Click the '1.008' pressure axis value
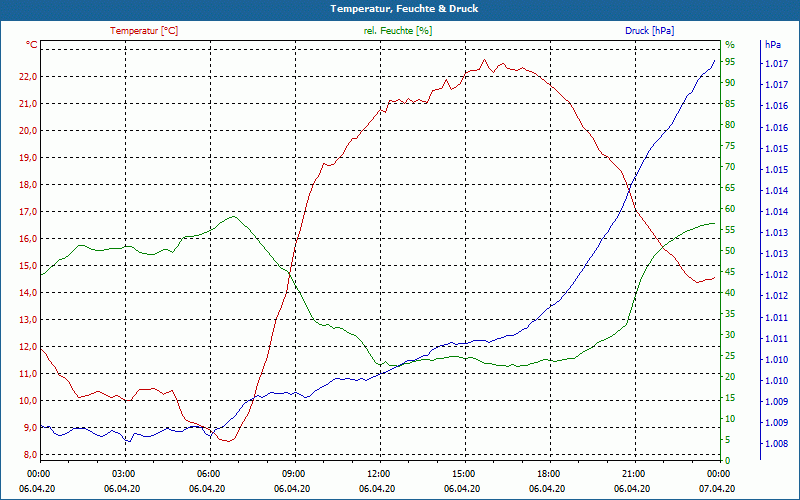The height and width of the screenshot is (500, 800). click(776, 444)
